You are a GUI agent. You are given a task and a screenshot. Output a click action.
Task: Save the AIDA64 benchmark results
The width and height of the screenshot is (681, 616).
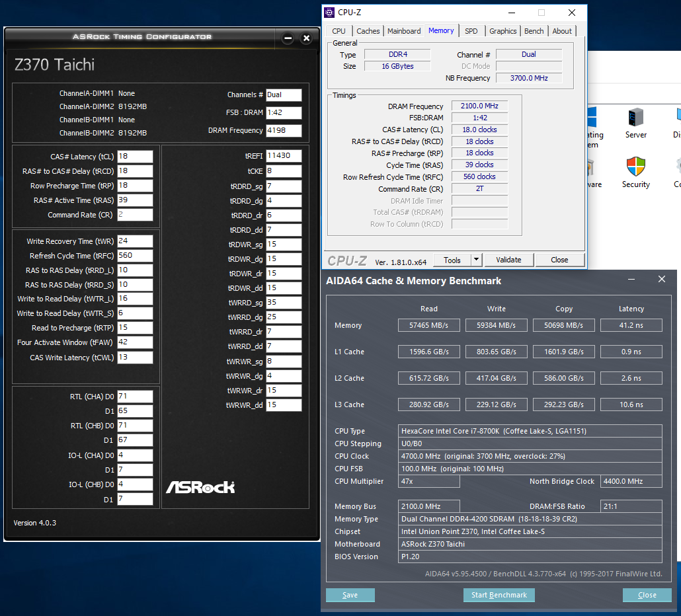coord(350,595)
